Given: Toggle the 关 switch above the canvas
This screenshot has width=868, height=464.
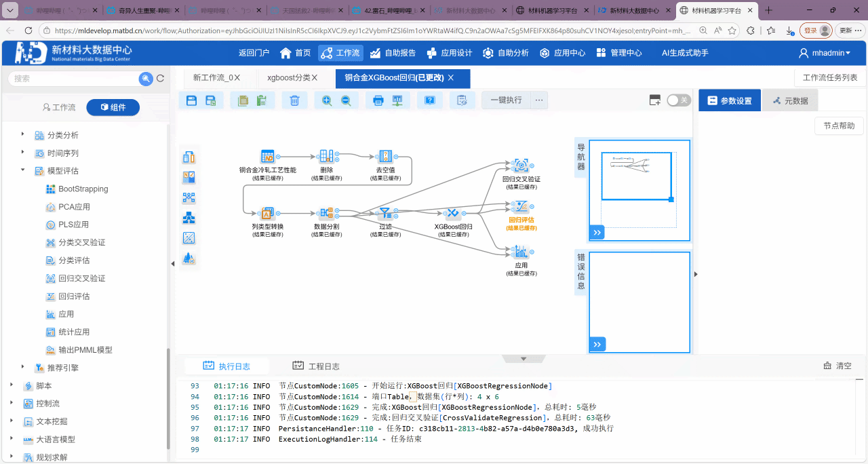Looking at the screenshot, I should pos(677,100).
